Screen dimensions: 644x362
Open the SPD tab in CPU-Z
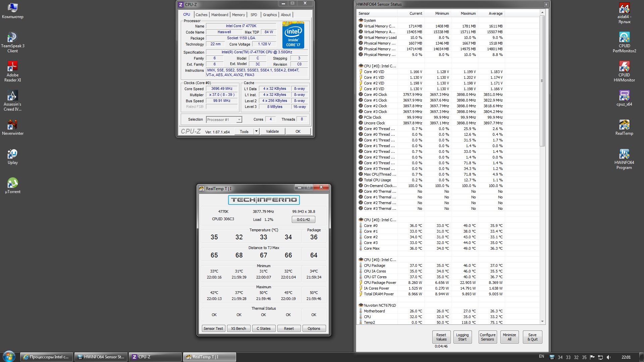254,15
